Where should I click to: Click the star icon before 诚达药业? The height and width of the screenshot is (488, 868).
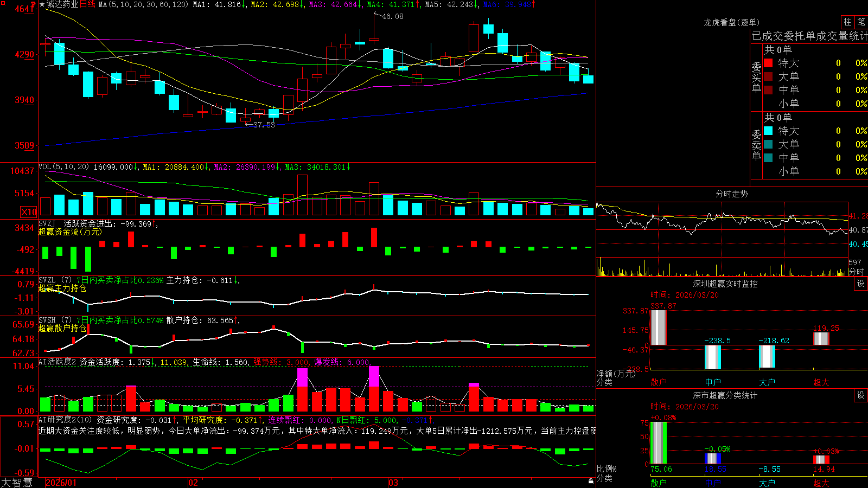[x=42, y=4]
